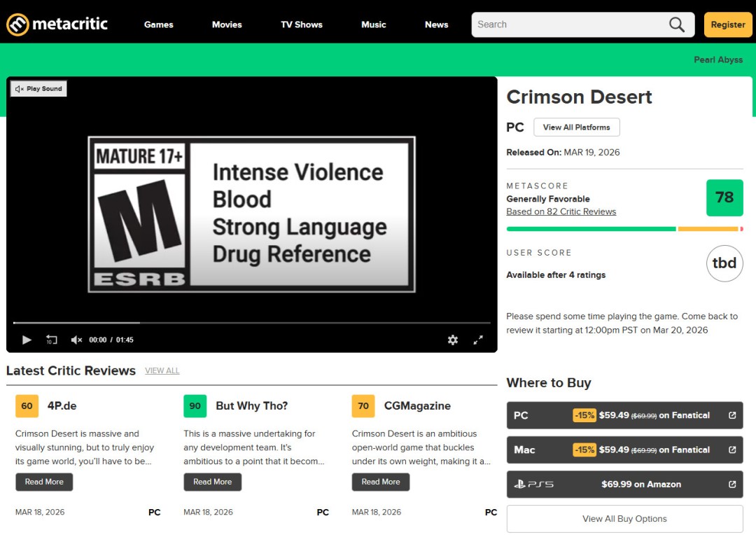Focus the Search input field
This screenshot has width=756, height=535.
[x=567, y=25]
